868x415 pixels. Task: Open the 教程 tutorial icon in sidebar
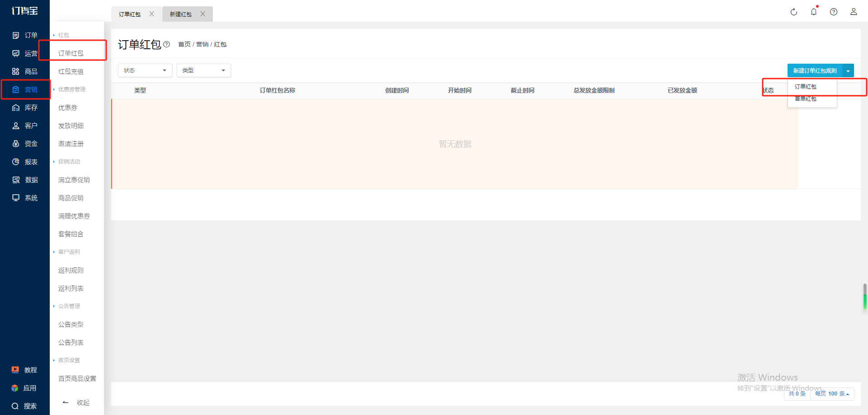pos(15,370)
